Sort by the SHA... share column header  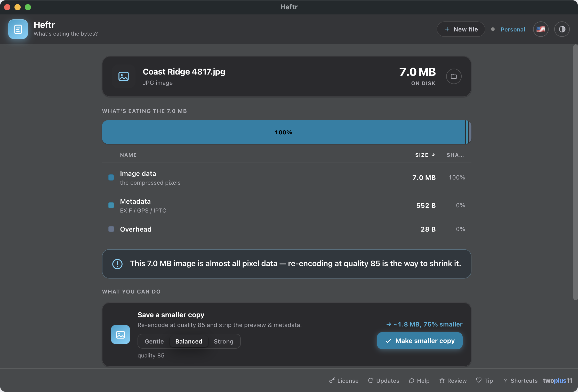click(455, 155)
